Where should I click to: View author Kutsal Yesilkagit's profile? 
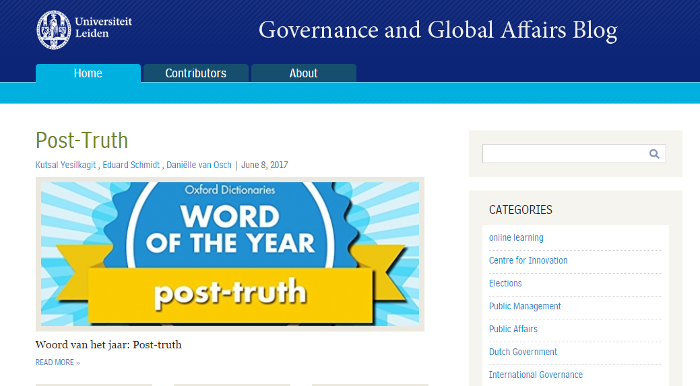coord(66,165)
